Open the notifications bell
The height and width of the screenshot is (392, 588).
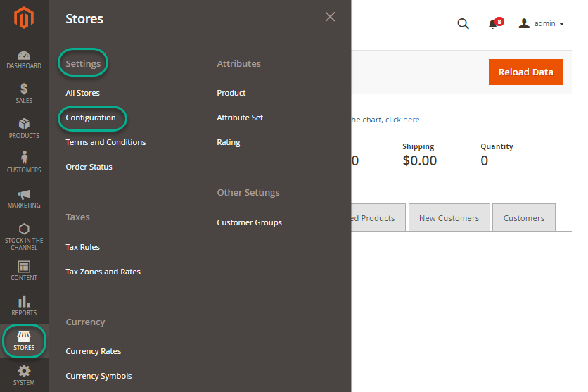[493, 24]
